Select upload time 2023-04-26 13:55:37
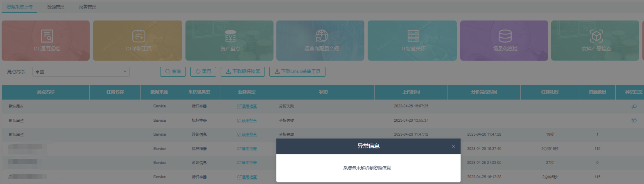The width and height of the screenshot is (644, 184). pos(411,120)
